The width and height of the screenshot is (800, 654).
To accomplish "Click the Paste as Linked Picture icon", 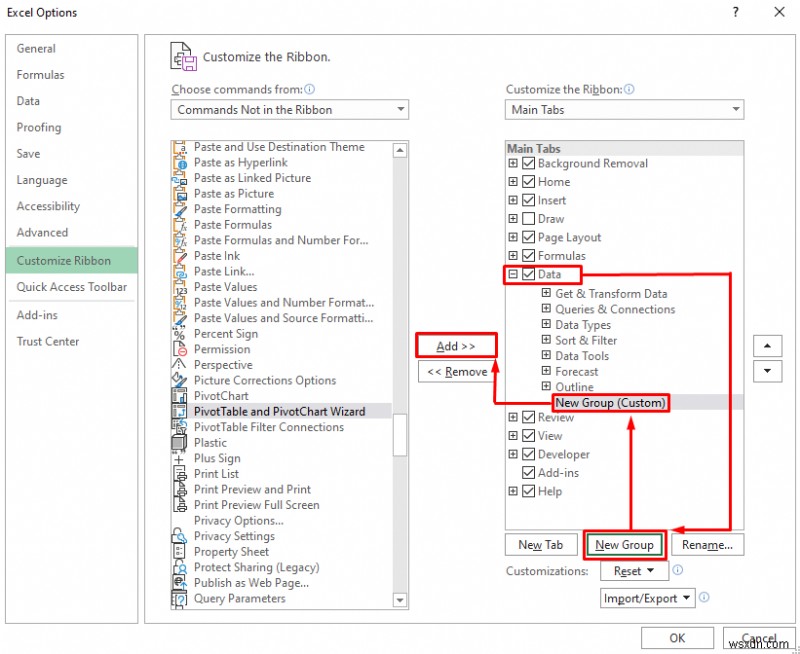I will [180, 179].
